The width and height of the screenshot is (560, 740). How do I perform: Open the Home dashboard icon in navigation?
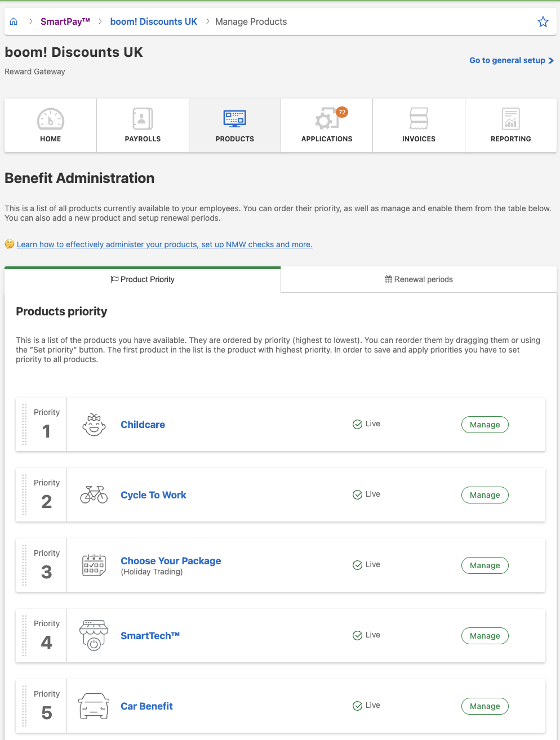[50, 119]
